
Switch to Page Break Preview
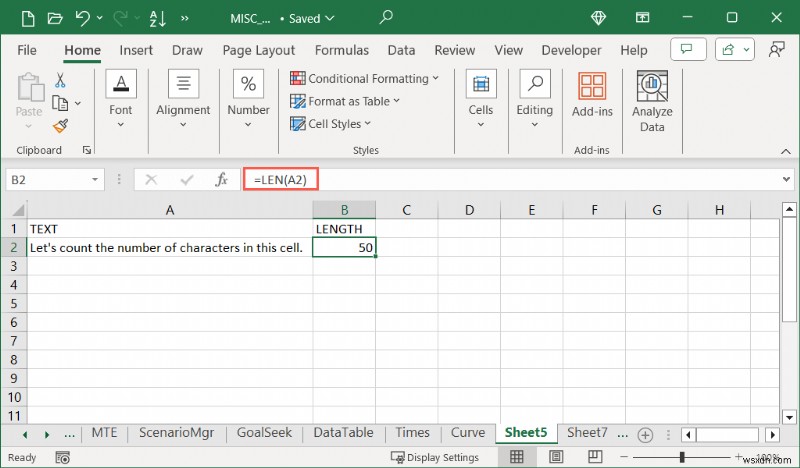[595, 456]
